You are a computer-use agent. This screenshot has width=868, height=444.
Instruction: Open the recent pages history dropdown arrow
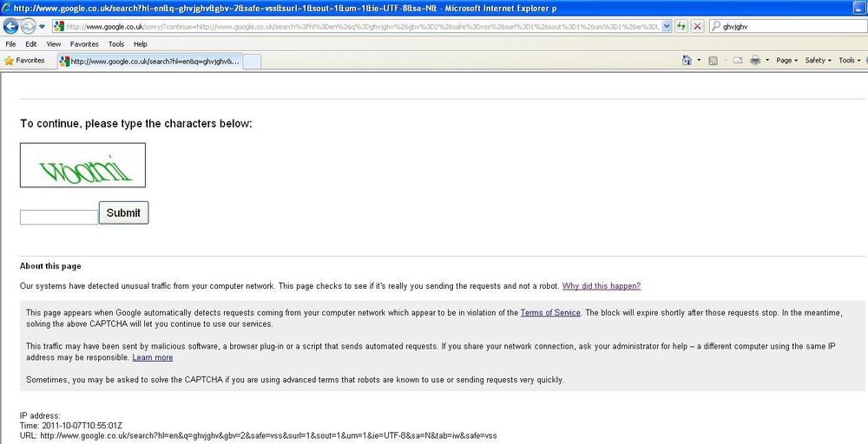pos(42,26)
